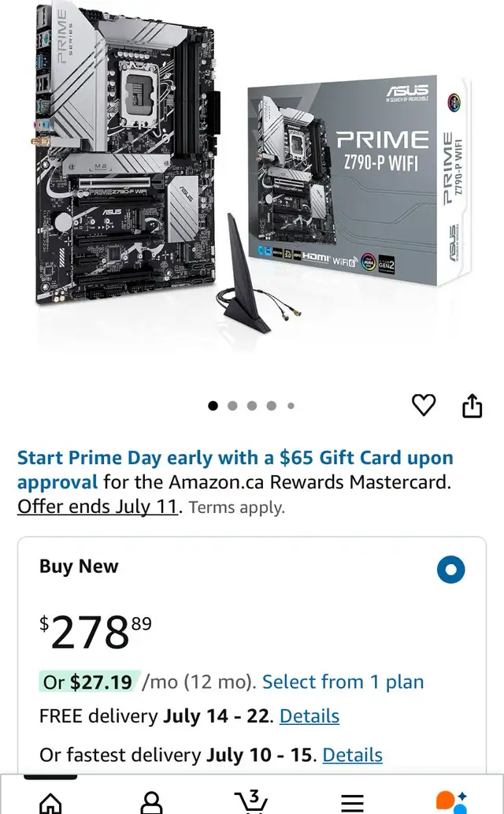Open the shopping cart with 3 items

pyautogui.click(x=252, y=801)
